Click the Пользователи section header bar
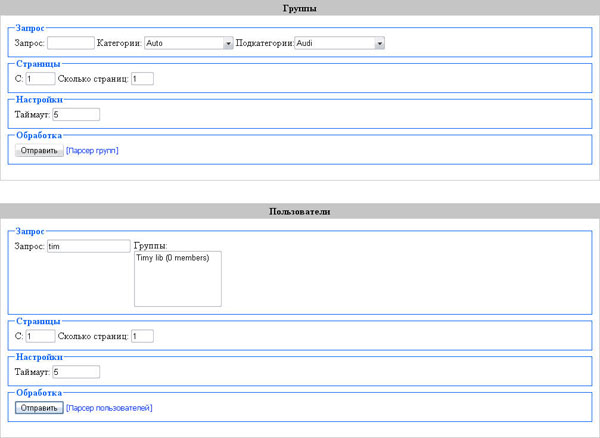The width and height of the screenshot is (600, 438). point(300,212)
